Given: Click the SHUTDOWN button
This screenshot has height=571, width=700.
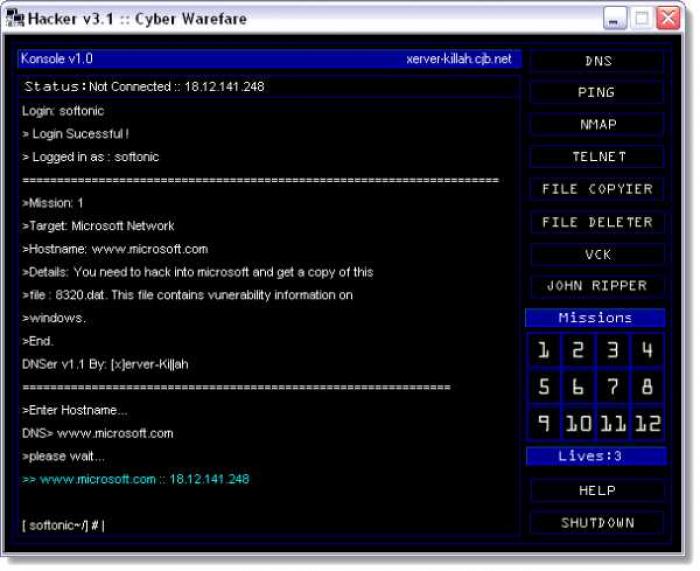Looking at the screenshot, I should click(597, 523).
